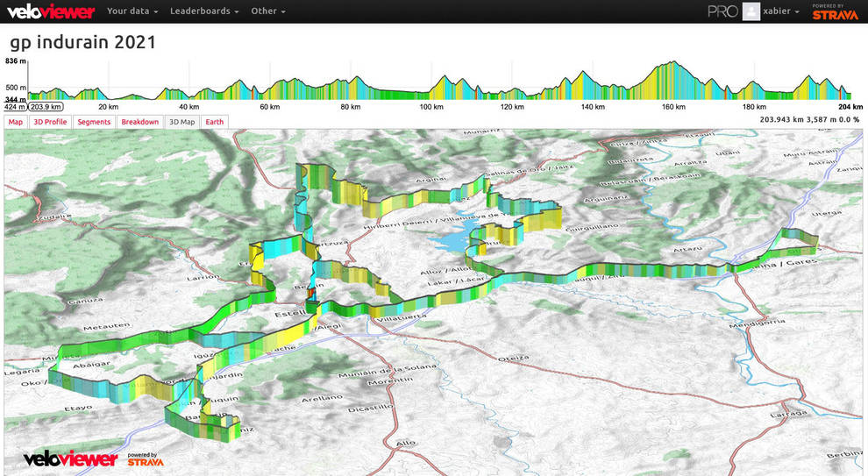Expand the Other dropdown menu
868x476 pixels.
pos(267,11)
